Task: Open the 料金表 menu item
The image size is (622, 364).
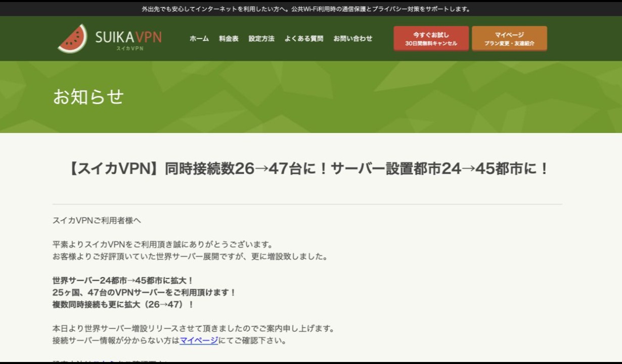Action: point(229,38)
